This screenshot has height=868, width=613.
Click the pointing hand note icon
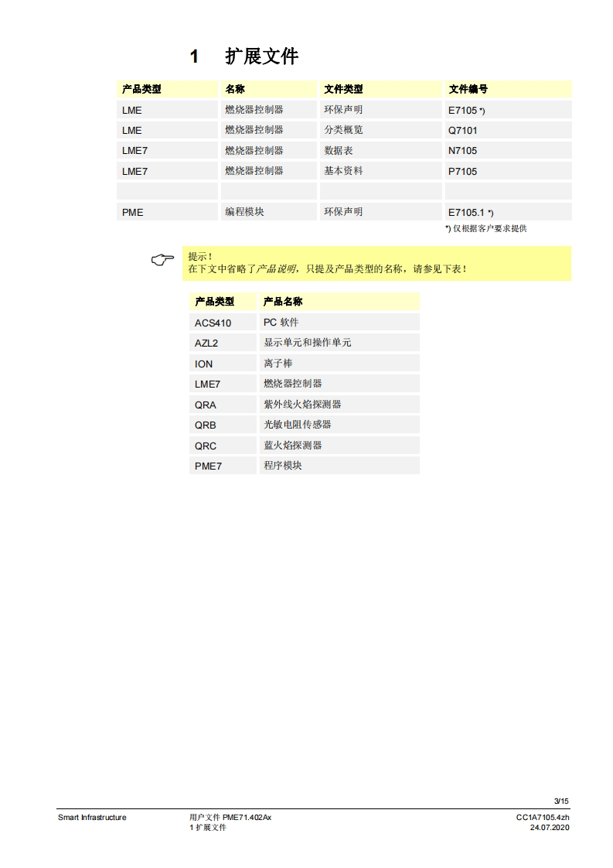coord(163,261)
